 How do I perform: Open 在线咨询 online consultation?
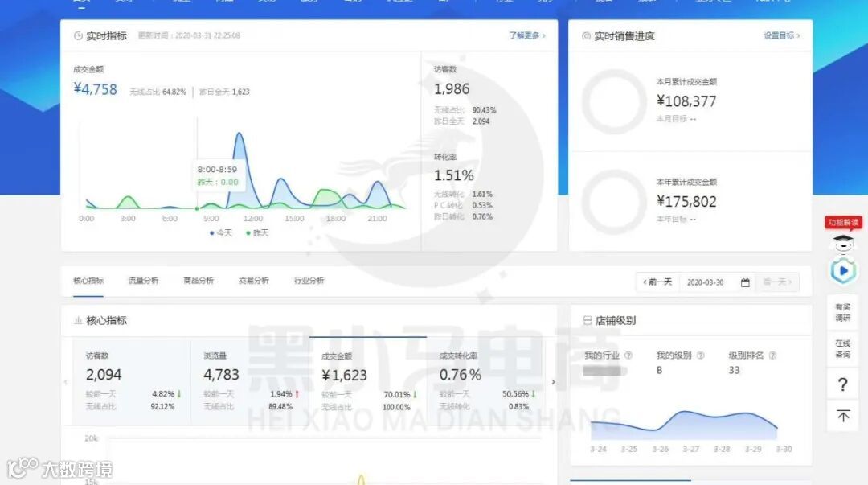(x=842, y=348)
